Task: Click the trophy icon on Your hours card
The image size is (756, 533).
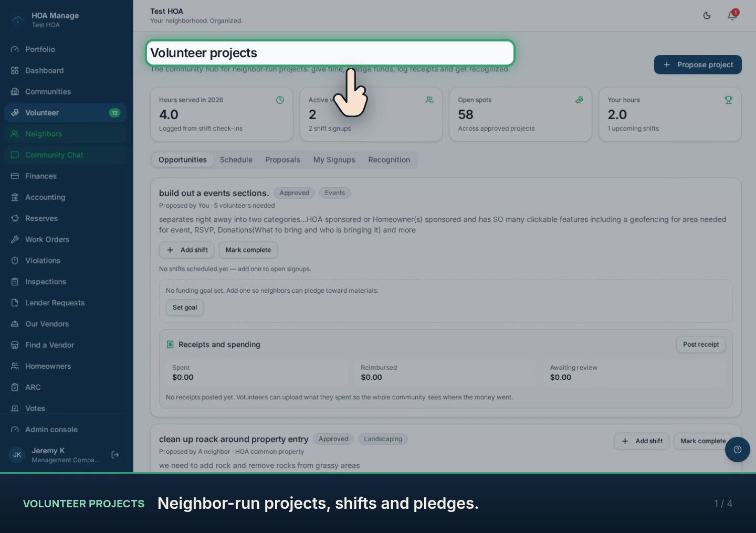Action: pyautogui.click(x=728, y=100)
